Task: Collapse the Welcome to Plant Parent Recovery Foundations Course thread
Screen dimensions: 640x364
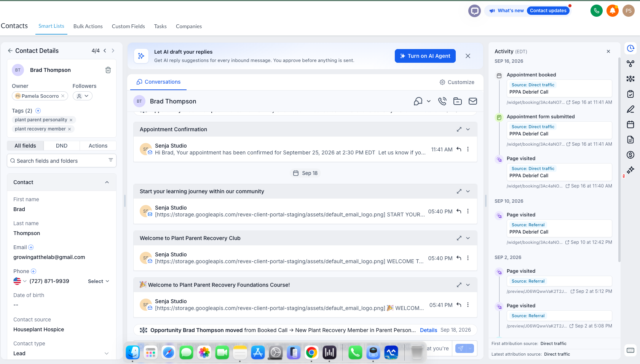Action: (468, 285)
